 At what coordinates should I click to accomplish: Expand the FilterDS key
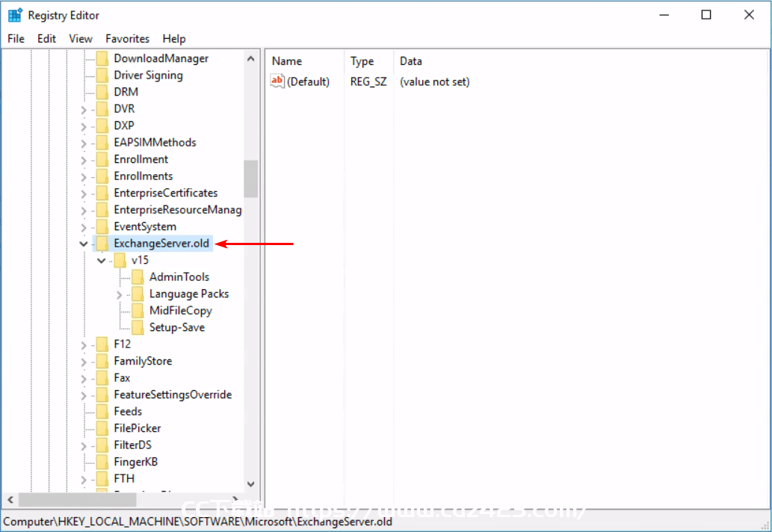click(x=84, y=446)
